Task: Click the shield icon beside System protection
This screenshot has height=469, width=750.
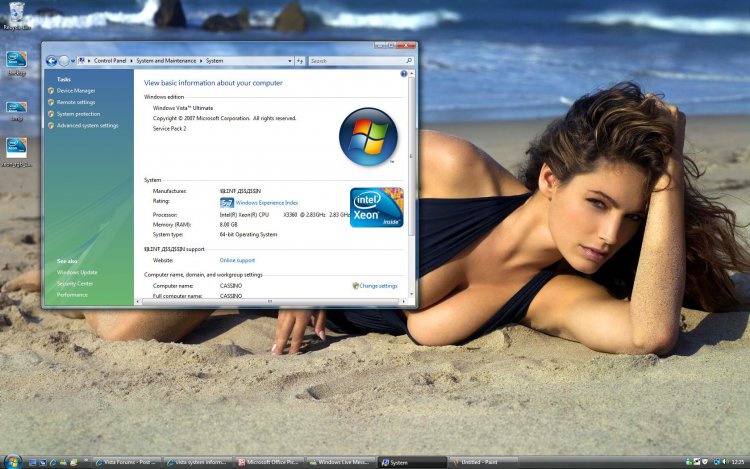Action: click(x=51, y=114)
